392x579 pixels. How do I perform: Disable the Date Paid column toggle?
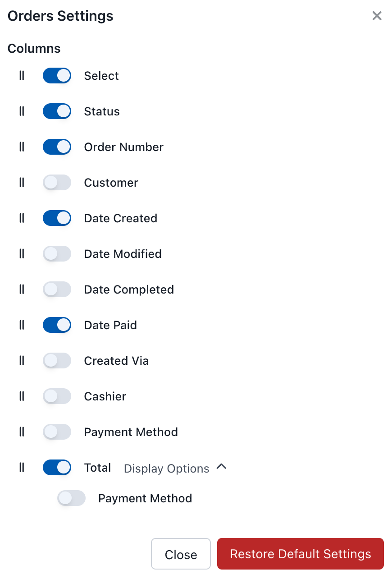click(x=57, y=325)
